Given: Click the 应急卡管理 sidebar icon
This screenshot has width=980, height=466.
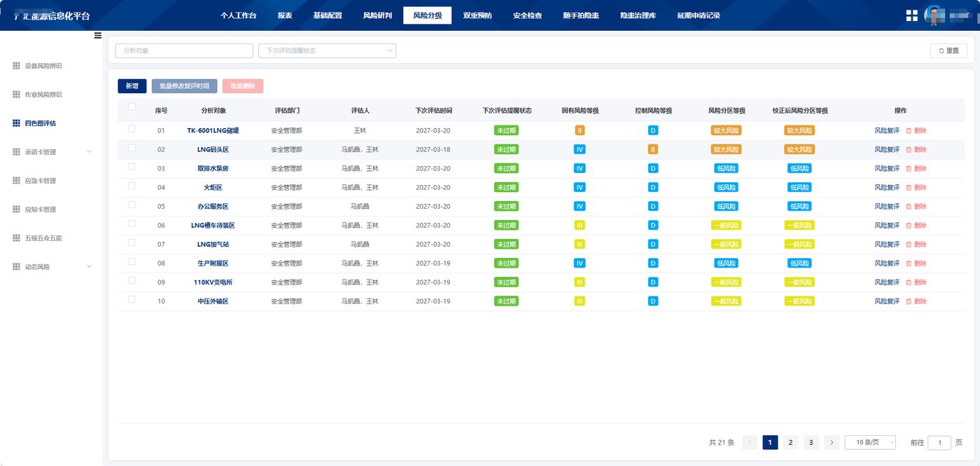Looking at the screenshot, I should (x=16, y=181).
